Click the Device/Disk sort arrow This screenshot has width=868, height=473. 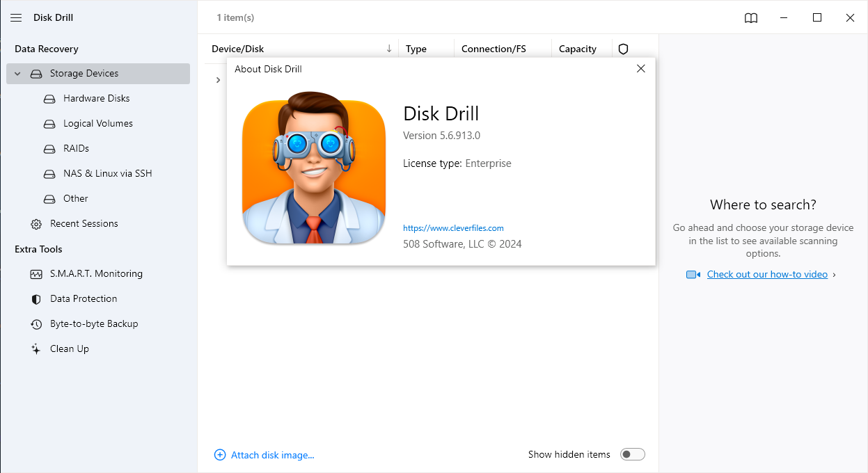[389, 49]
